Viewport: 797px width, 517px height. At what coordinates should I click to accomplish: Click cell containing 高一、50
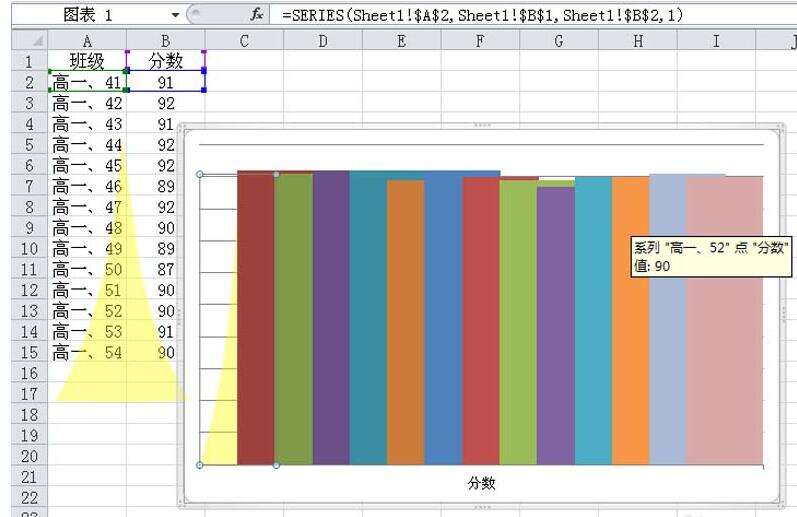[87, 269]
